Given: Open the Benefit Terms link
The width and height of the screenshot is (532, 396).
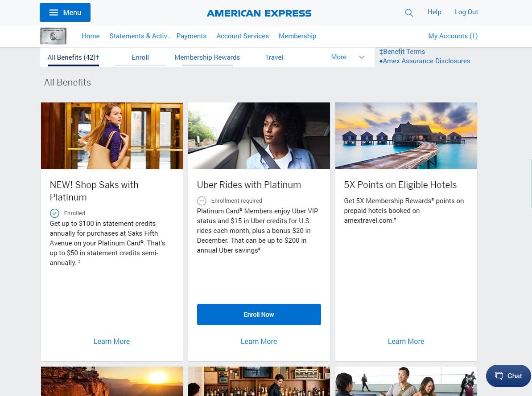Looking at the screenshot, I should coord(402,52).
